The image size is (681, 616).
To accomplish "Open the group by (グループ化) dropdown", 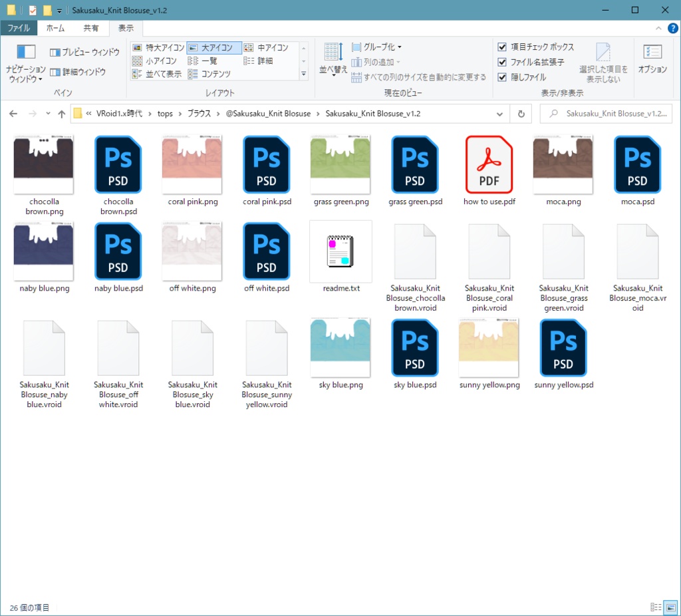I will pos(376,47).
